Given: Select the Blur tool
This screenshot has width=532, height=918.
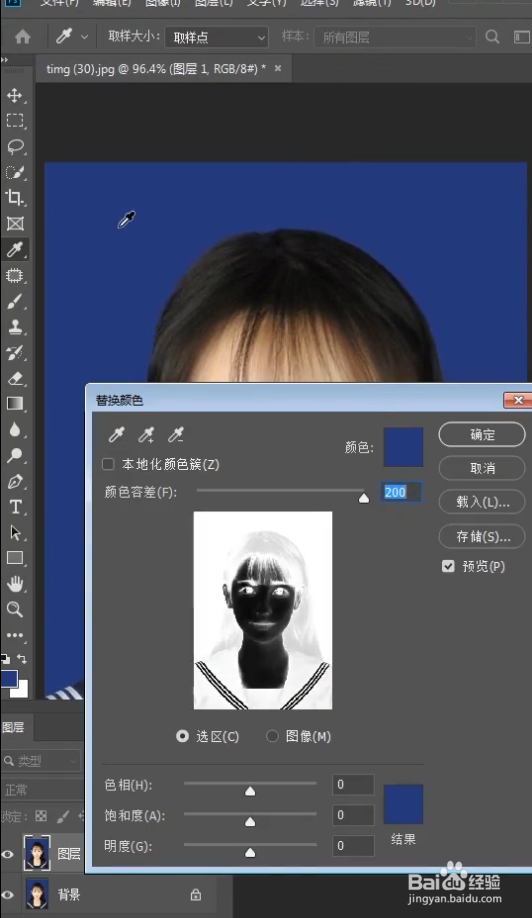Looking at the screenshot, I should click(15, 430).
